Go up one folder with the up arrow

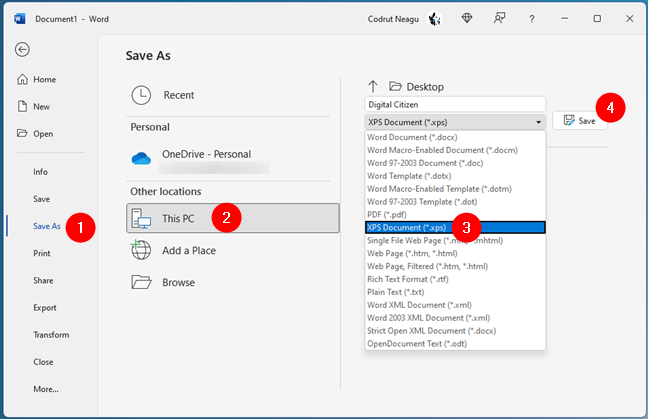[x=373, y=86]
